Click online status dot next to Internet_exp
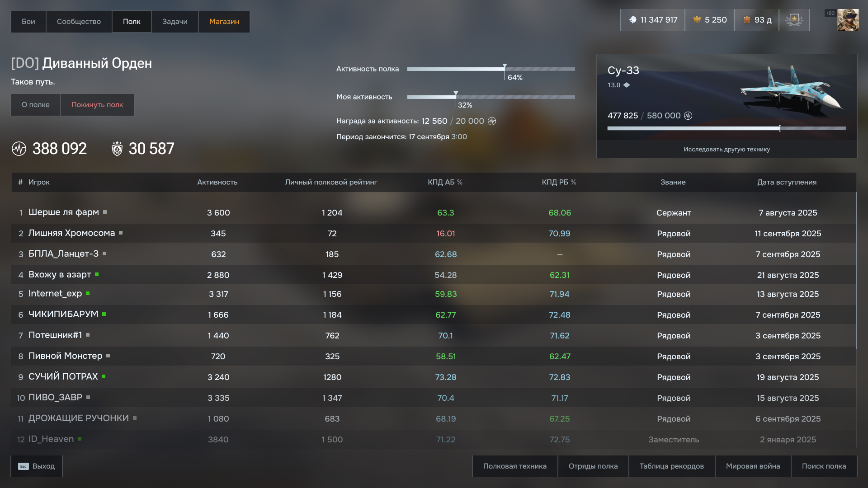The image size is (868, 488). tap(88, 294)
